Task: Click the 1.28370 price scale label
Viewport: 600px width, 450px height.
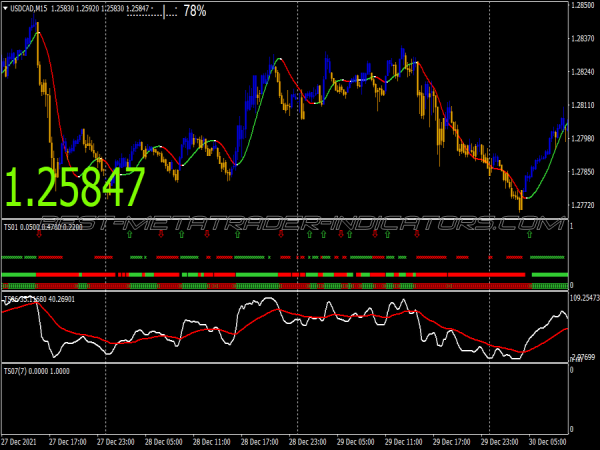Action: pos(582,38)
